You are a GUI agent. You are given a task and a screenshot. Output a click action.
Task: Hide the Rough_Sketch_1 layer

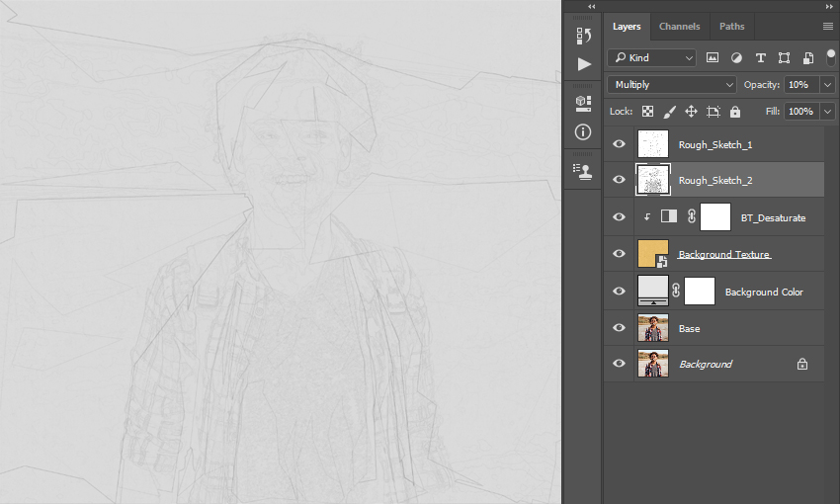point(619,144)
